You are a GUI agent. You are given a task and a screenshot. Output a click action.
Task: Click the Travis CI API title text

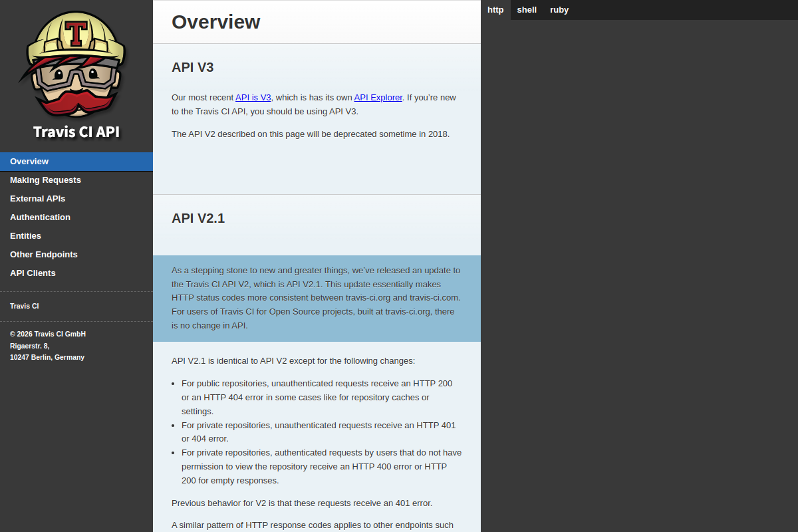76,132
